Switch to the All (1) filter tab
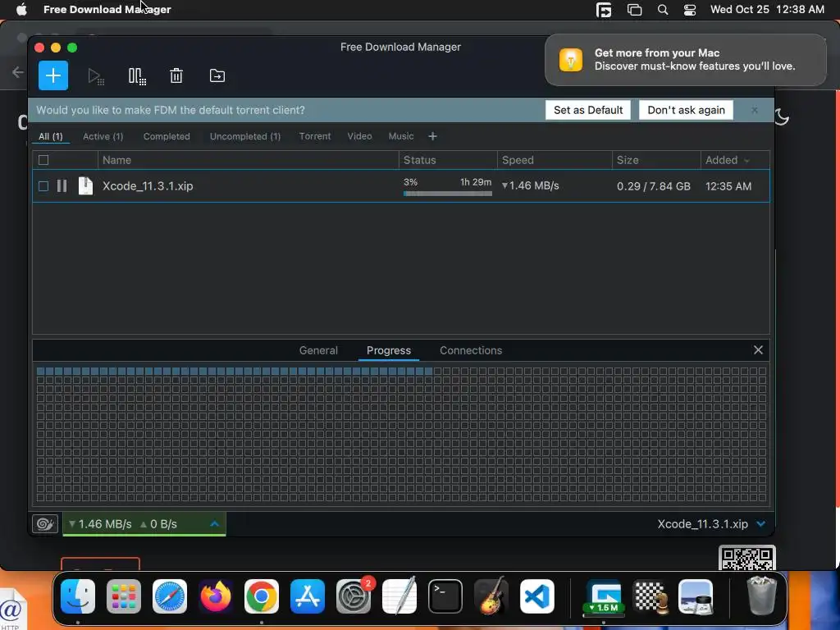This screenshot has width=840, height=630. click(50, 137)
